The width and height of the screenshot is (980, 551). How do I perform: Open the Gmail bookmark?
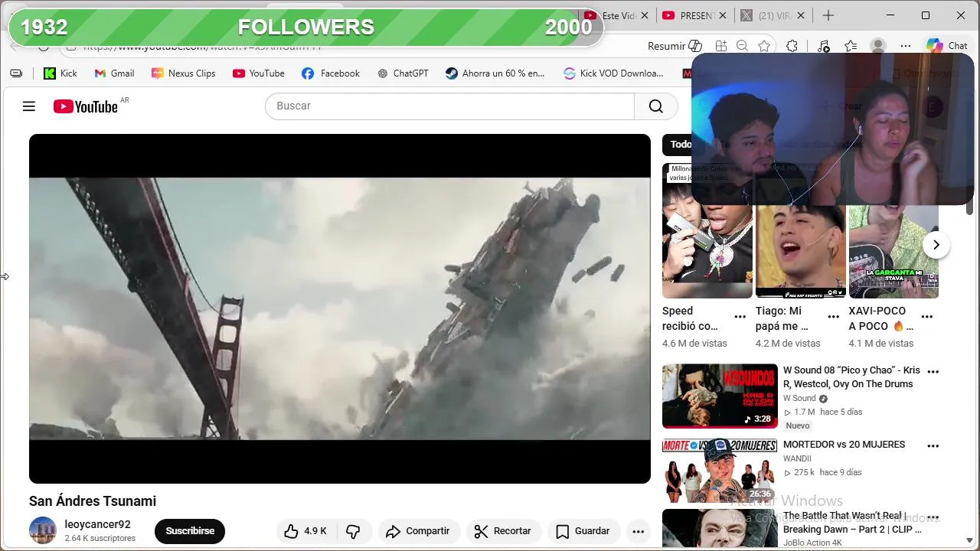click(114, 73)
